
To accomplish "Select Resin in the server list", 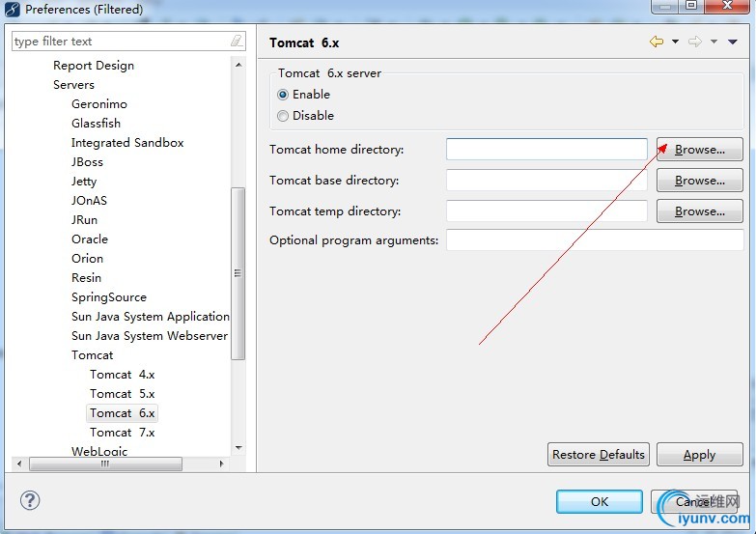I will click(x=86, y=278).
